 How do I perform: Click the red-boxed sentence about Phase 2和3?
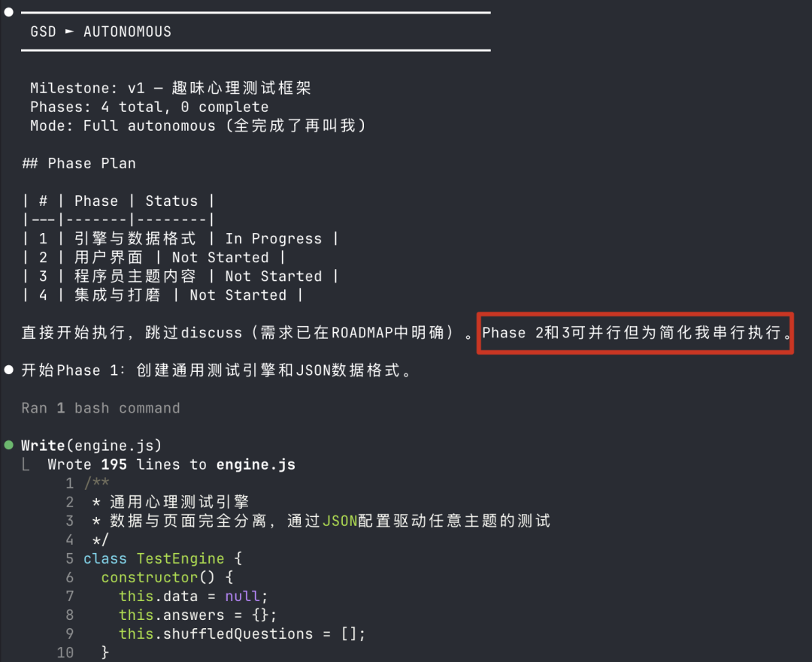(636, 332)
